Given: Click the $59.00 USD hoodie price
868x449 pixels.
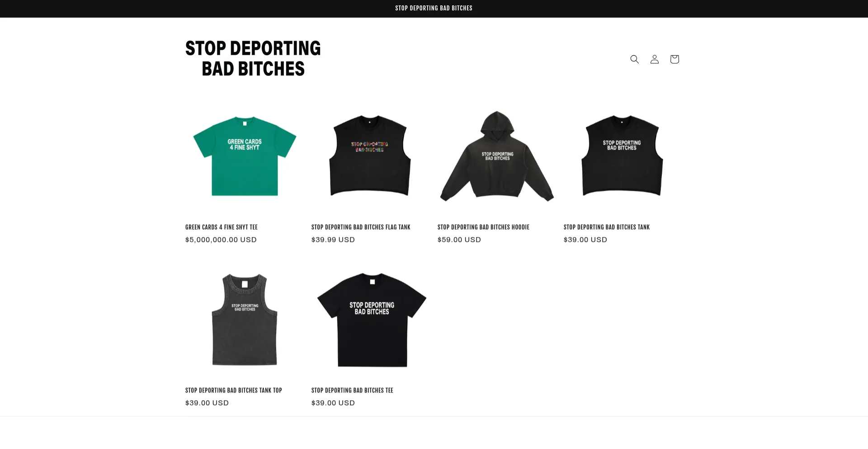Looking at the screenshot, I should (x=459, y=240).
